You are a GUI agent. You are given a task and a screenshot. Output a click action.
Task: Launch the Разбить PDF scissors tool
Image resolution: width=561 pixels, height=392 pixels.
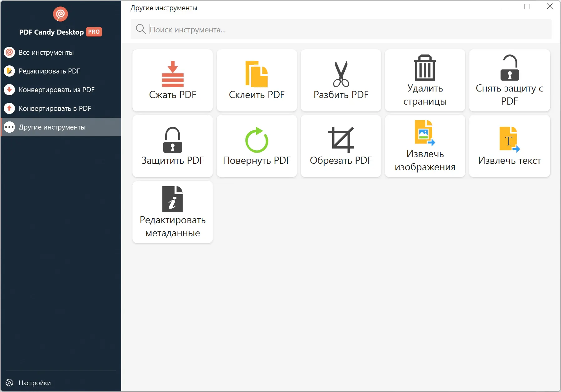(341, 80)
